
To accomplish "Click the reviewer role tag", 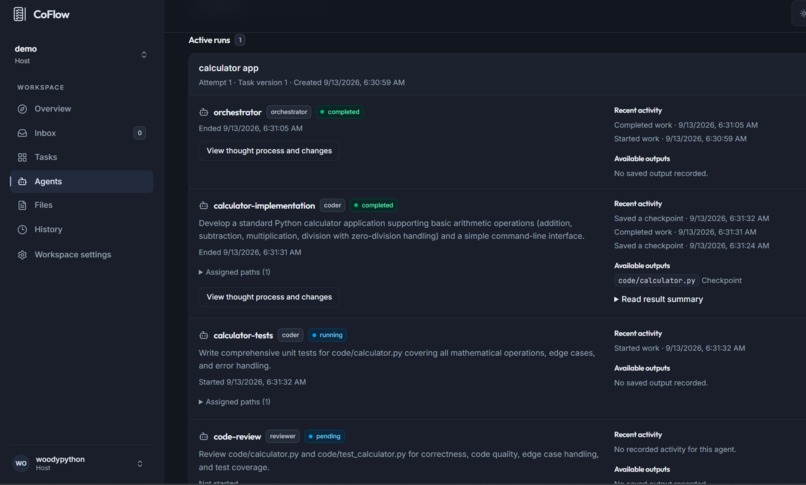I will 283,436.
